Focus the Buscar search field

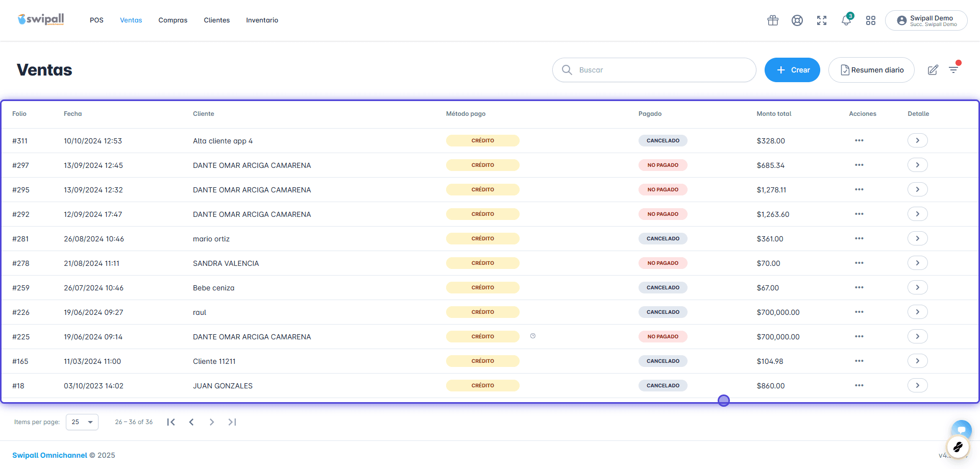[x=654, y=70]
